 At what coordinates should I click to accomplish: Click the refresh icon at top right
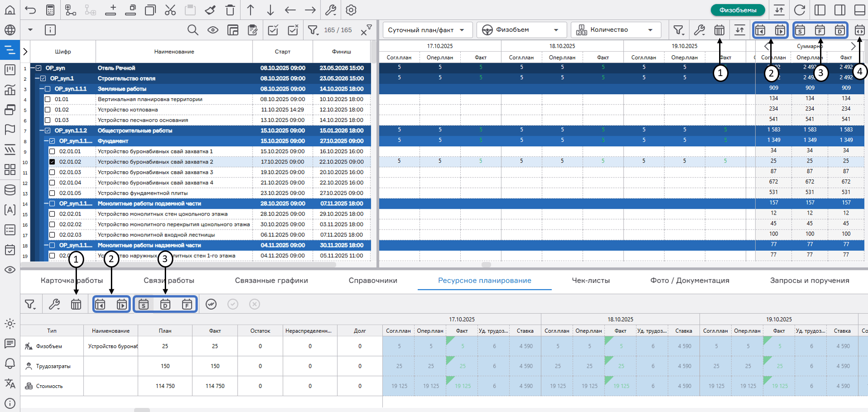[x=800, y=10]
